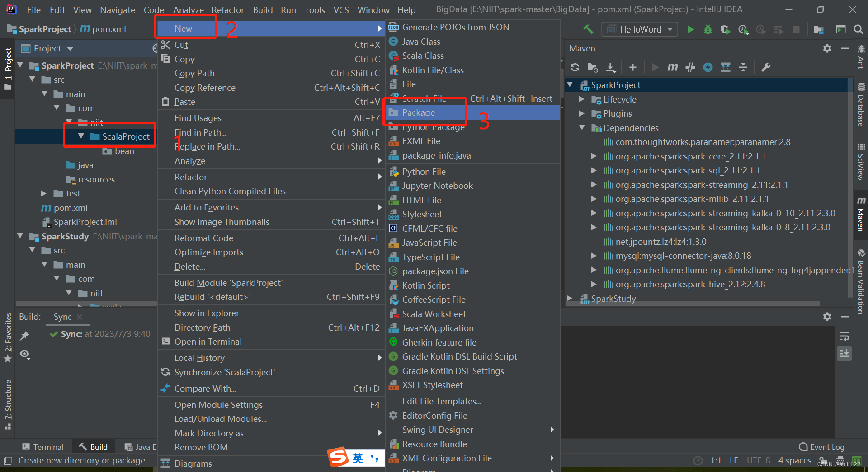Viewport: 868px width, 472px height.
Task: Select Java Class from New submenu
Action: point(473,42)
